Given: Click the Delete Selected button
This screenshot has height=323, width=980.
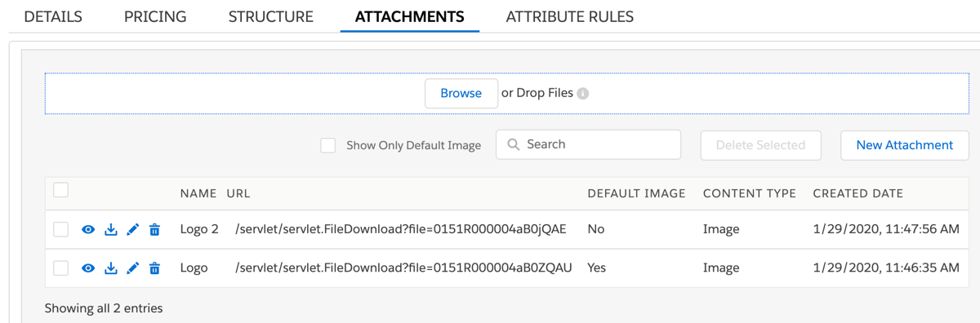Looking at the screenshot, I should 760,145.
